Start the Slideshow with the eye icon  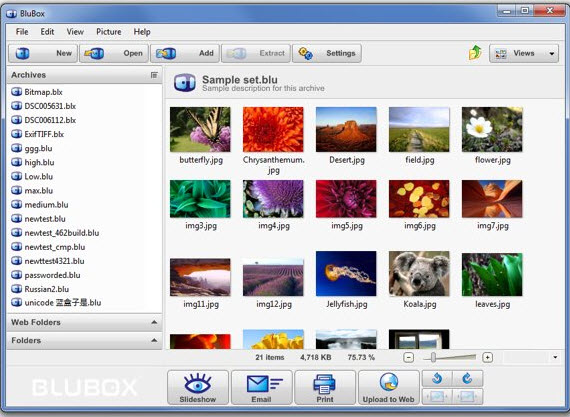pyautogui.click(x=198, y=388)
